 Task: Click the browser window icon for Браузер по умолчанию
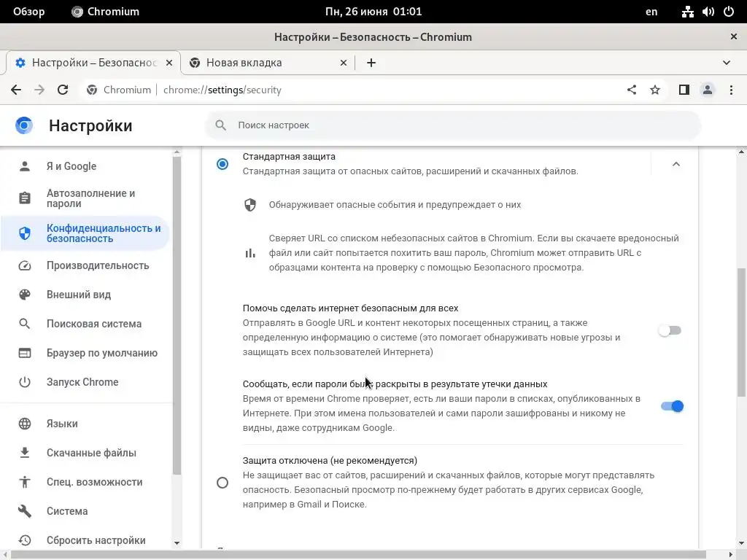(x=25, y=353)
